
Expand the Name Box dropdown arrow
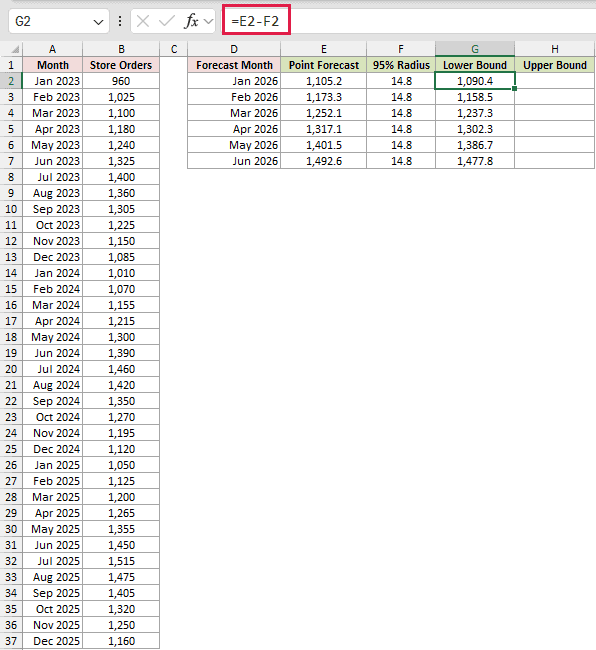tap(99, 22)
